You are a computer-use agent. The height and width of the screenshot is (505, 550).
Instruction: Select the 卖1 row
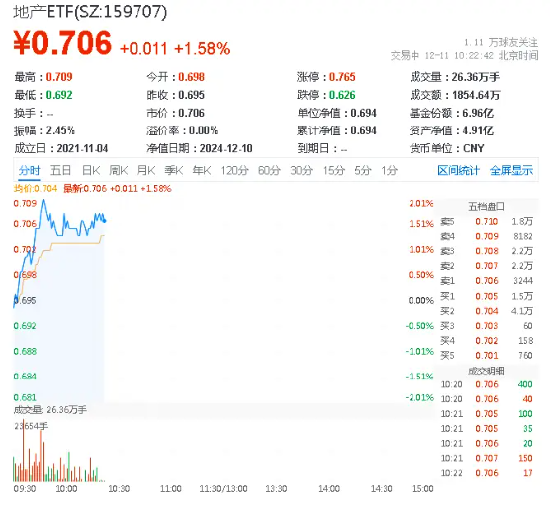click(487, 281)
